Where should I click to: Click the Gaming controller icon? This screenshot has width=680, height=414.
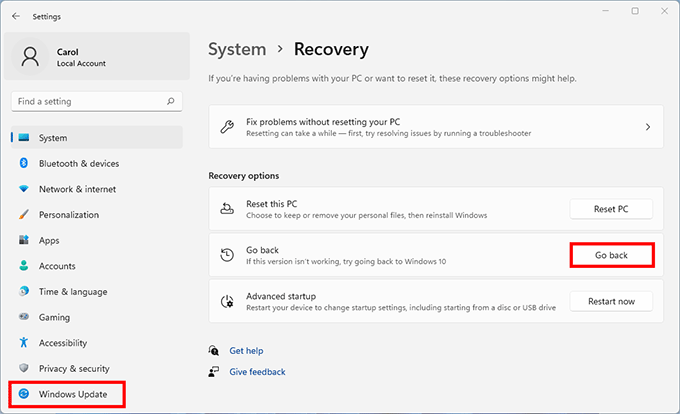tap(24, 316)
